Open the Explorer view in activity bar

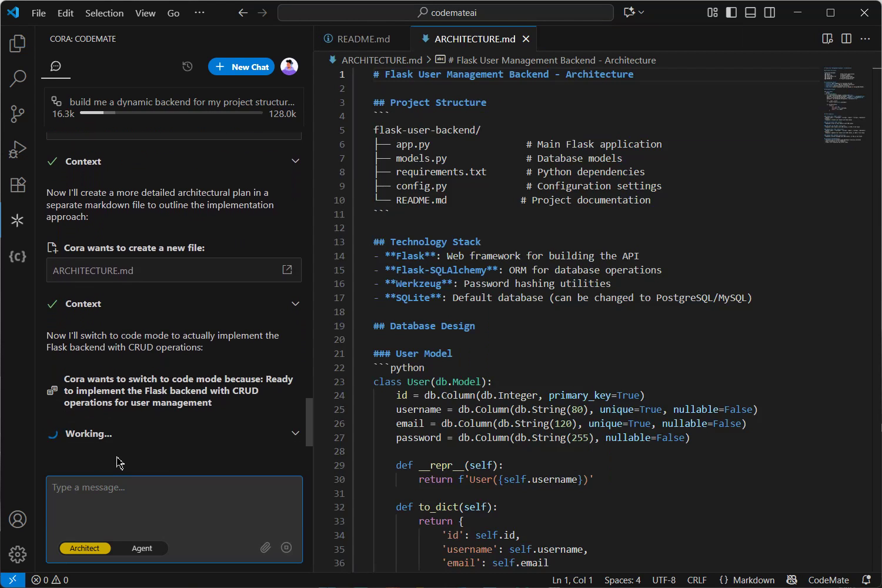(18, 44)
